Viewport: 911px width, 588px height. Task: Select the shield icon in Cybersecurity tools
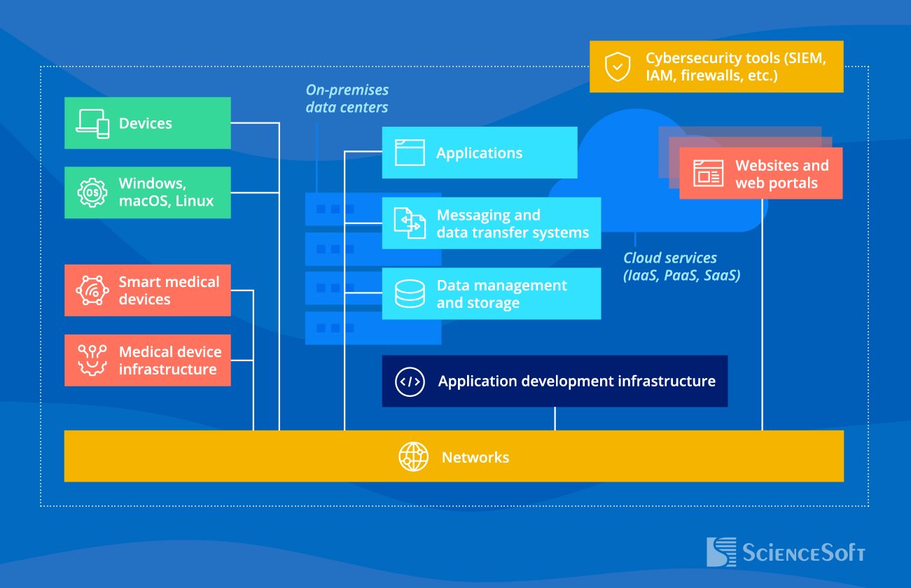(x=617, y=66)
